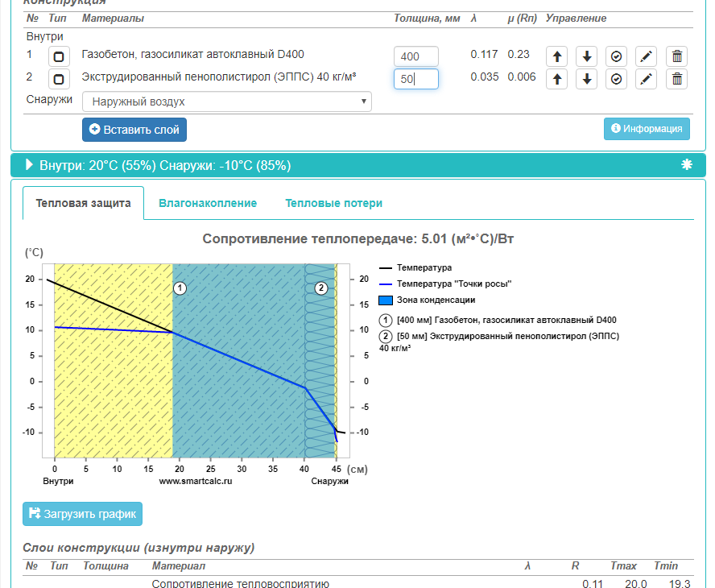
Task: Click the 'Вставить слой' button
Action: (134, 130)
